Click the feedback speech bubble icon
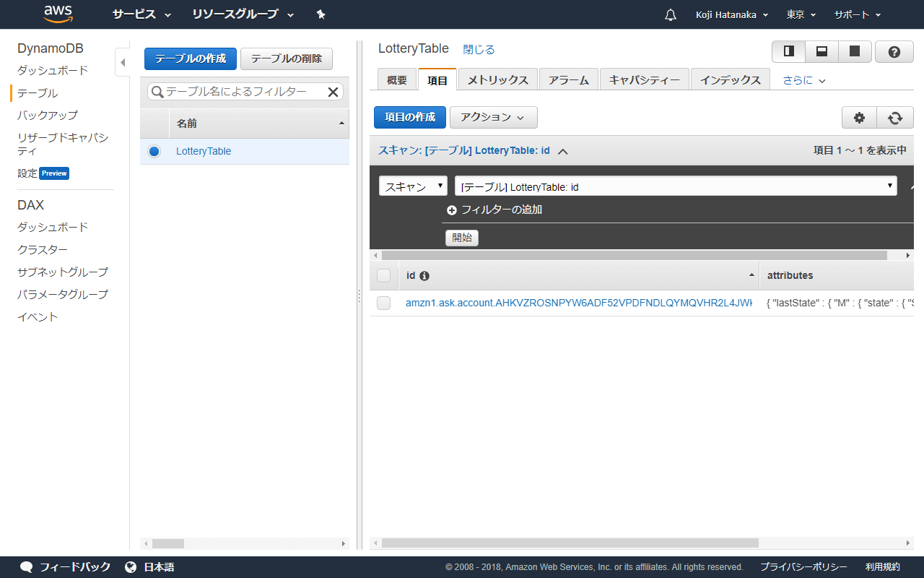 (x=27, y=567)
